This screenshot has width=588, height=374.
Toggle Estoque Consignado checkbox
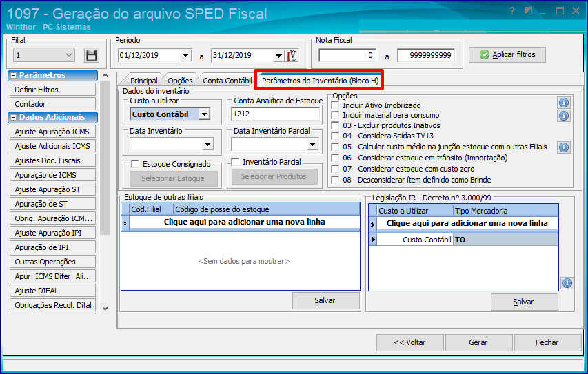click(135, 164)
